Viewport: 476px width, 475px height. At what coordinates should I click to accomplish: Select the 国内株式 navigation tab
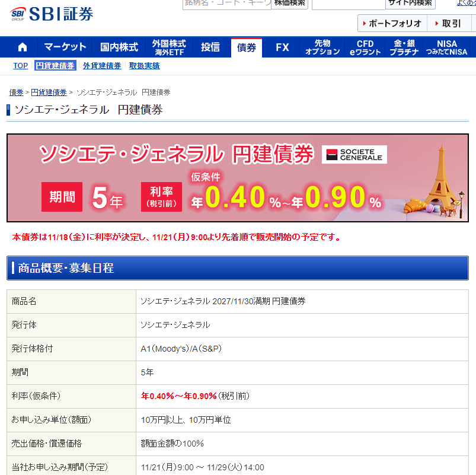point(119,47)
